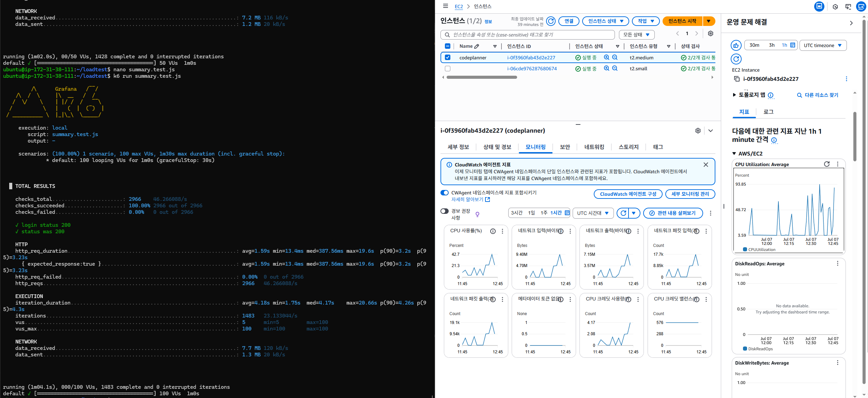Toggle CWAgent namespace metrics inclusion switch
Image resolution: width=868 pixels, height=398 pixels.
point(445,193)
